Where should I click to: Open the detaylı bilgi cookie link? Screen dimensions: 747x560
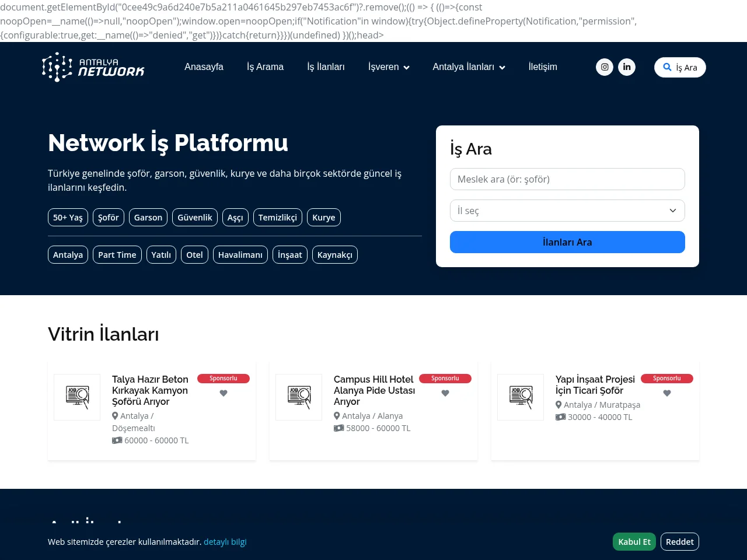click(x=225, y=542)
